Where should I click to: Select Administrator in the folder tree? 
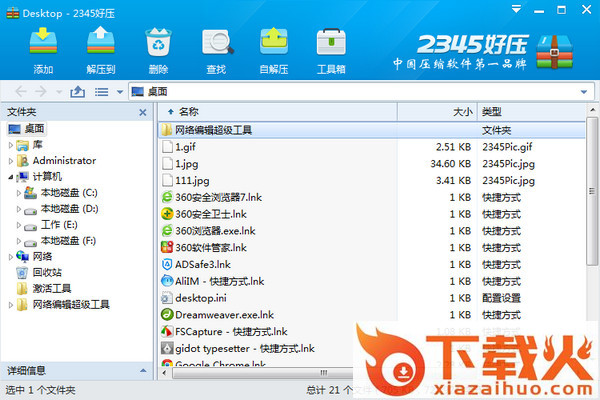point(64,161)
